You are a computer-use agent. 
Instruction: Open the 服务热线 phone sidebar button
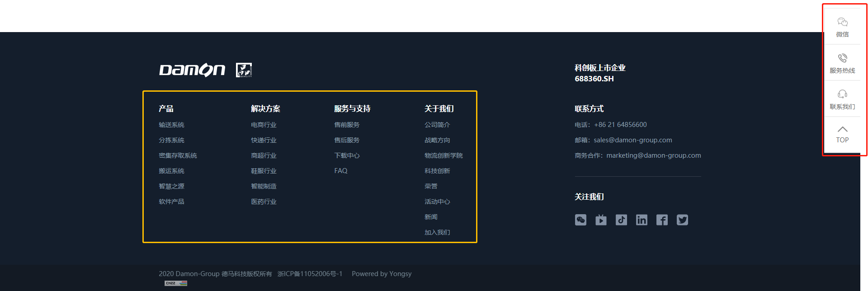[x=842, y=63]
